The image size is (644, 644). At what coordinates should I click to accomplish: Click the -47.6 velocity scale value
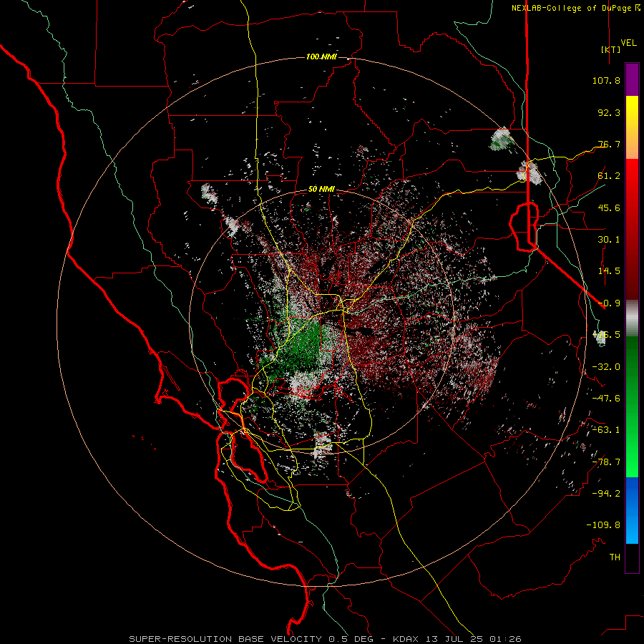[606, 399]
